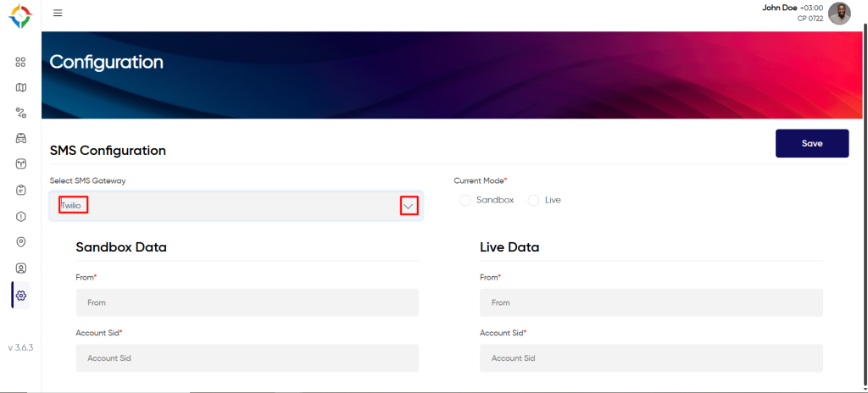The height and width of the screenshot is (393, 868).
Task: Select the Live mode radio button
Action: coord(533,200)
